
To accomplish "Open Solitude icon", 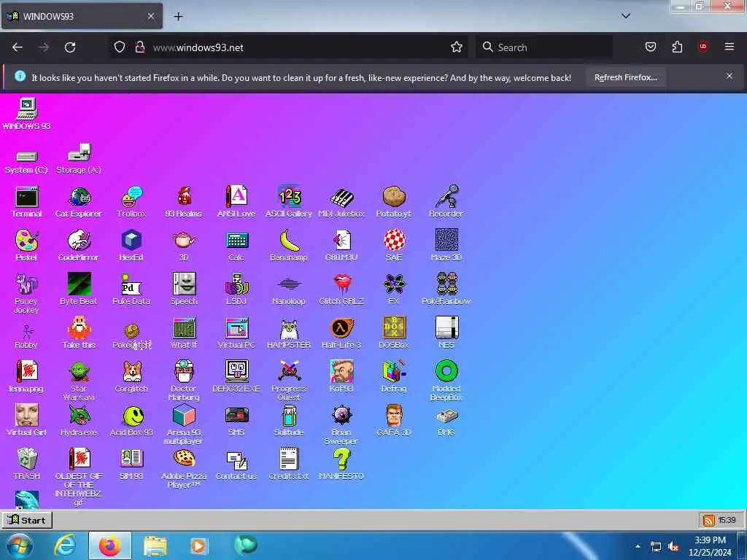I will coord(289,420).
